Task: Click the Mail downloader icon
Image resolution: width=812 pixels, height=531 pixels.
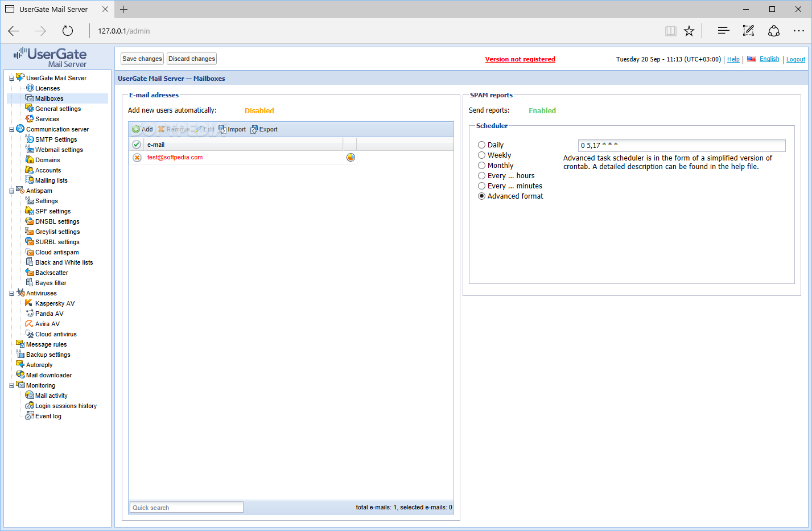Action: click(x=20, y=374)
